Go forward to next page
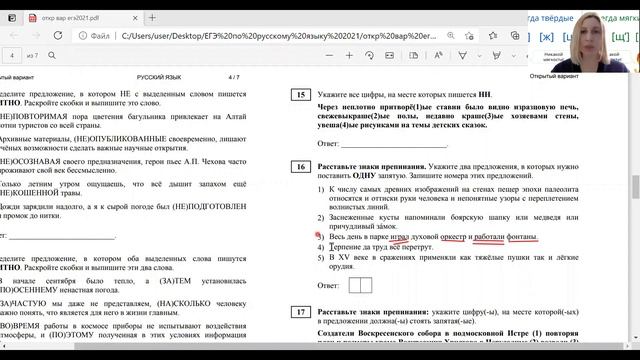This screenshot has width=640, height=360. point(36,36)
